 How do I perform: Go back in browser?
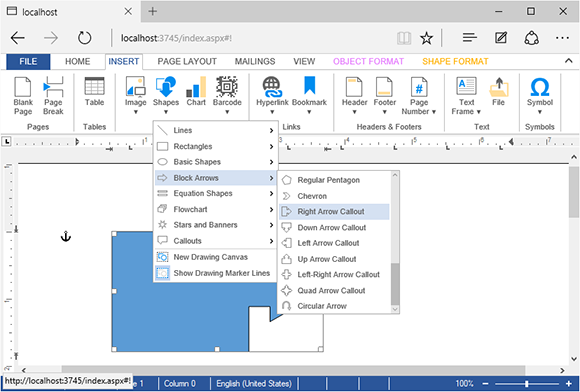point(17,38)
